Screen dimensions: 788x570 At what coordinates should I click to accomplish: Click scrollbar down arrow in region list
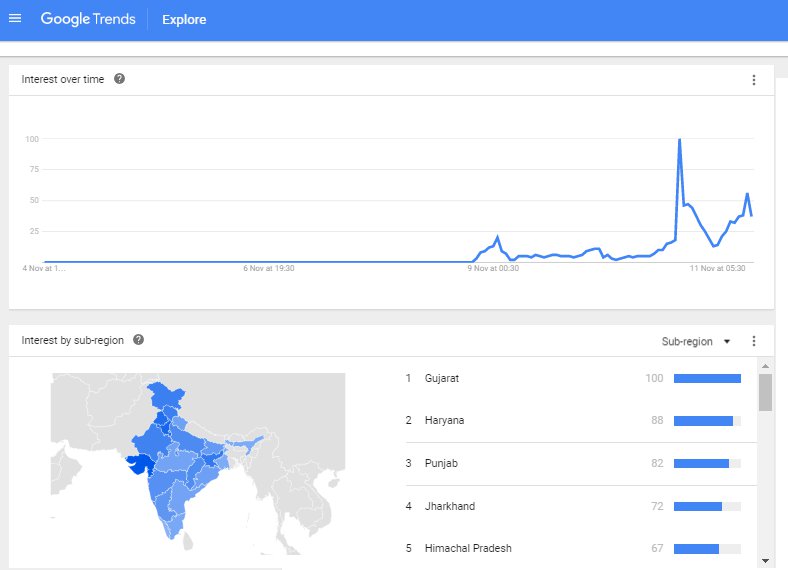click(x=765, y=560)
